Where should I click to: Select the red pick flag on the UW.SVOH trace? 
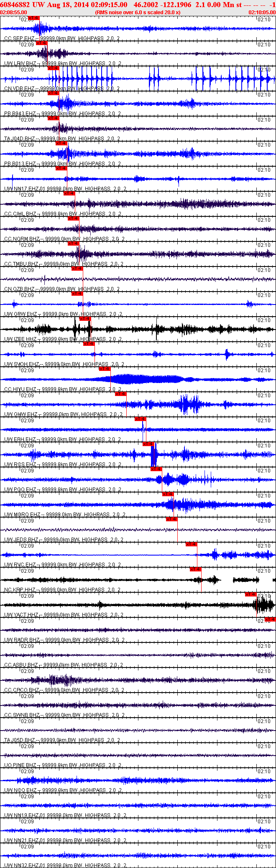[x=89, y=344]
